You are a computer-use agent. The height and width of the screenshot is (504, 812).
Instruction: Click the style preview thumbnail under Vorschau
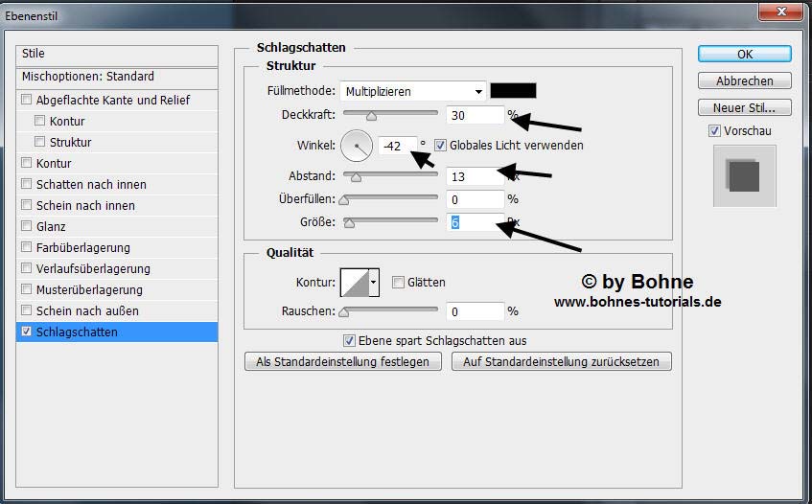[x=744, y=175]
